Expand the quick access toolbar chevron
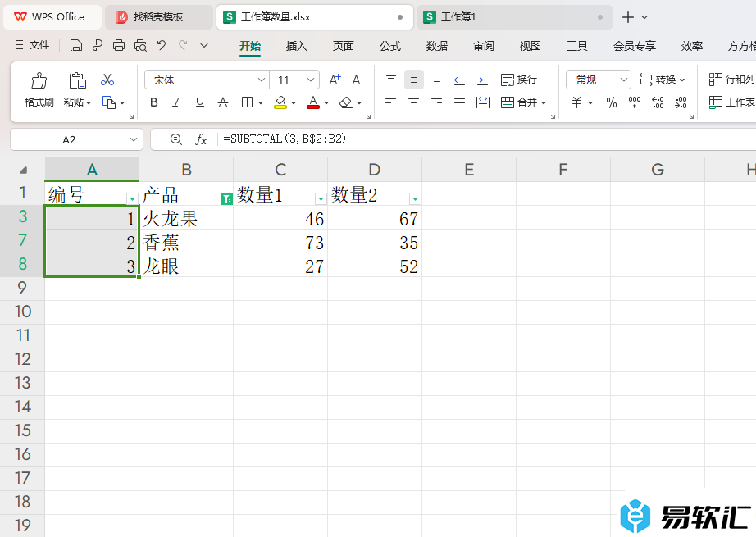This screenshot has height=537, width=756. click(204, 45)
